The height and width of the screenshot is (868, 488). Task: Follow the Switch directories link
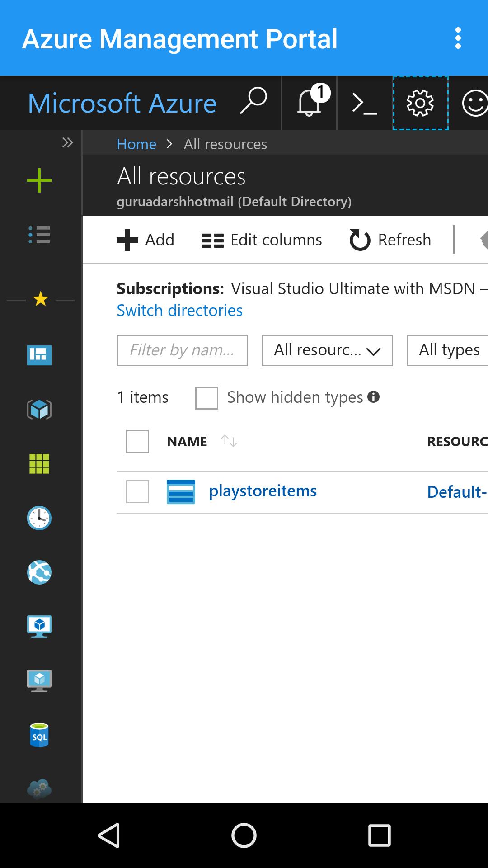(x=180, y=310)
